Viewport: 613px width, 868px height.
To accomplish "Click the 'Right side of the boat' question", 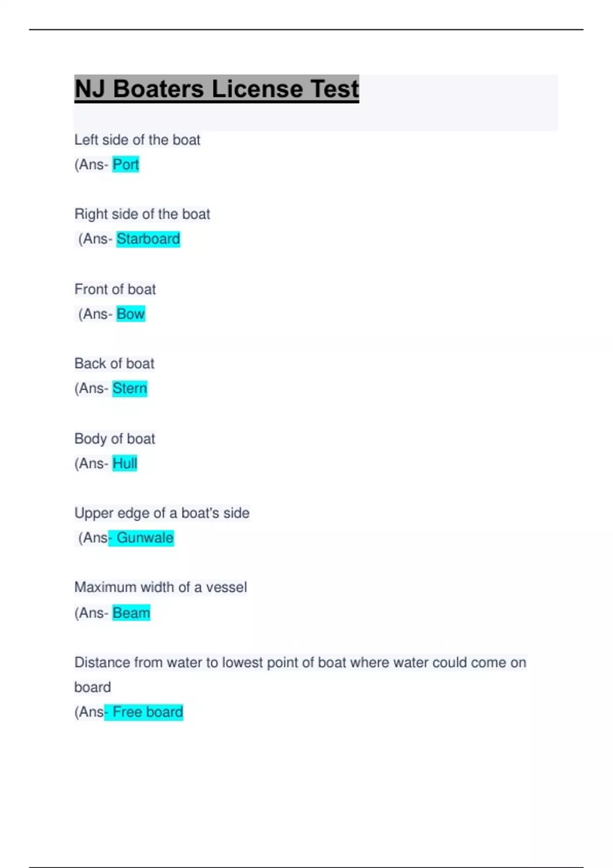I will [142, 214].
